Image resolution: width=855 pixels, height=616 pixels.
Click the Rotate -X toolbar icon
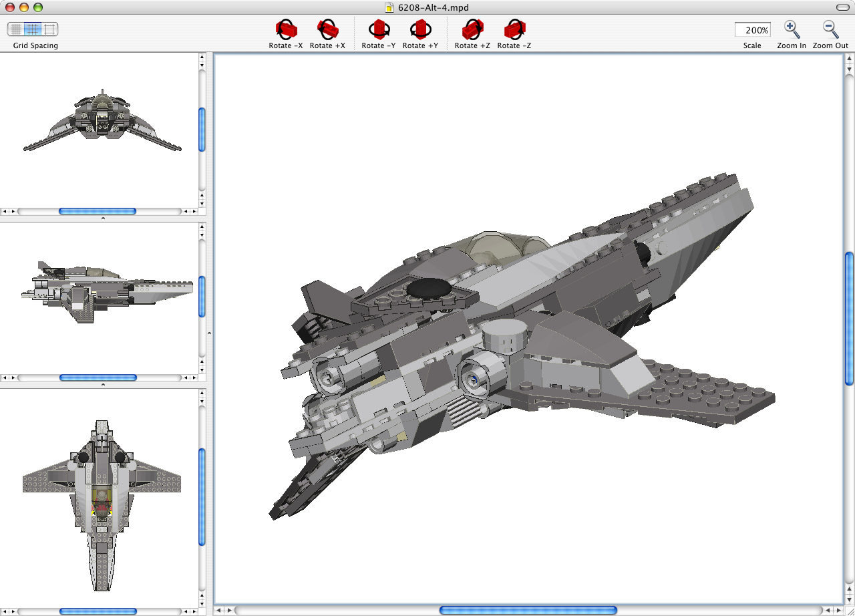pos(285,29)
